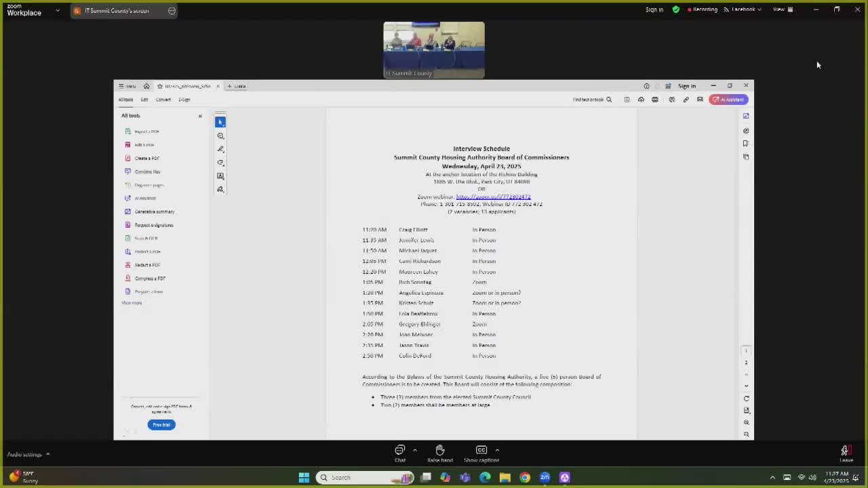This screenshot has width=868, height=488.
Task: Click the copy link icon in Acrobat
Action: coord(686,100)
